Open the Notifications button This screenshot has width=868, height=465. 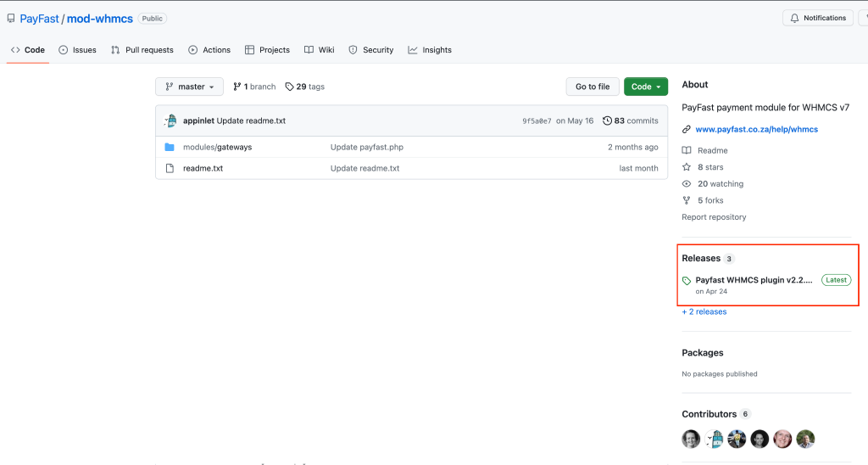click(818, 18)
